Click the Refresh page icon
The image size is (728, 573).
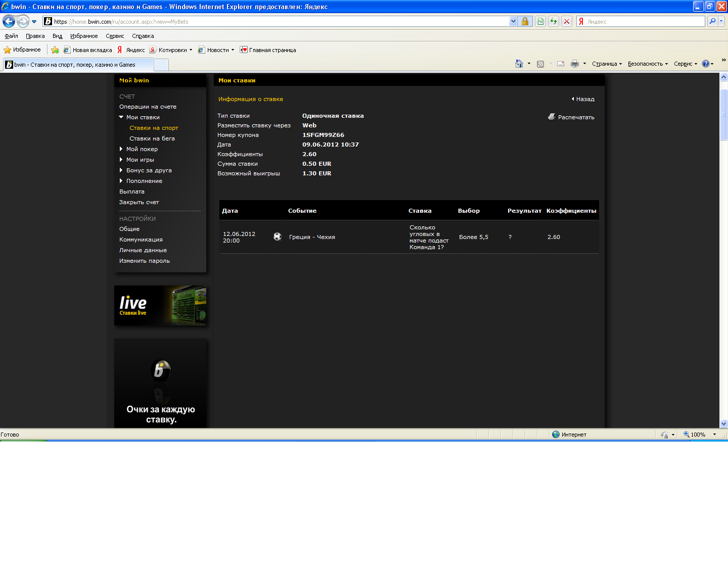click(554, 21)
